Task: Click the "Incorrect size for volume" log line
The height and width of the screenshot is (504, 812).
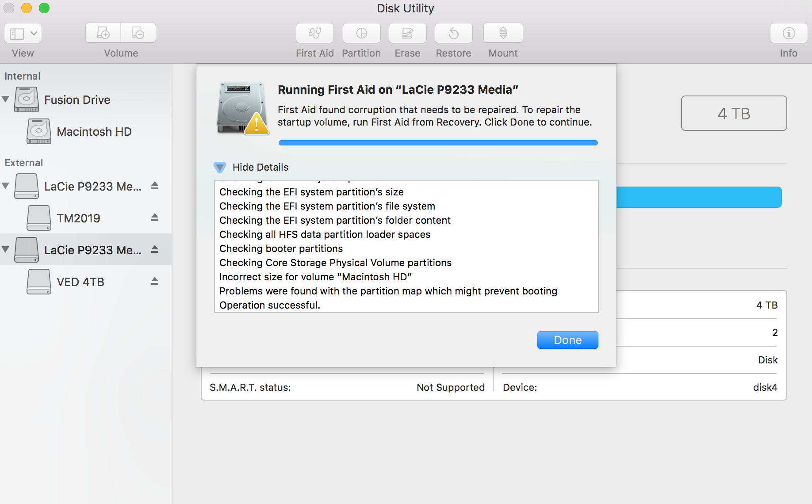Action: pos(315,277)
